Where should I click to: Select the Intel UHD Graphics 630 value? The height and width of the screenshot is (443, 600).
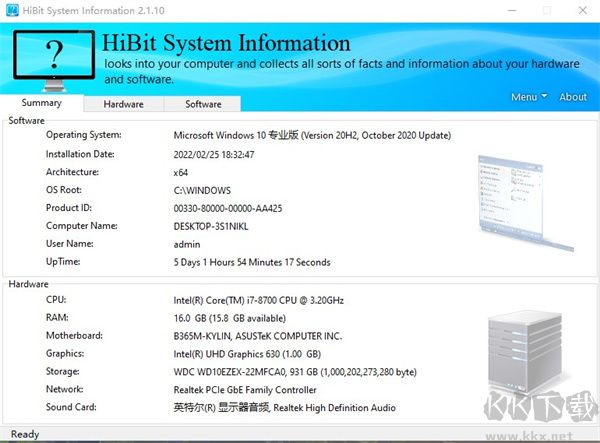[x=247, y=354]
